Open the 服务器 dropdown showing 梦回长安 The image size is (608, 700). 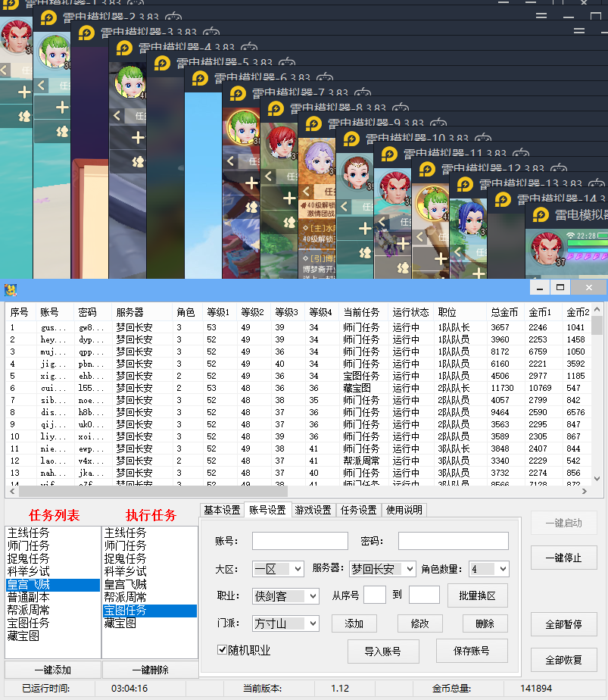coord(382,569)
